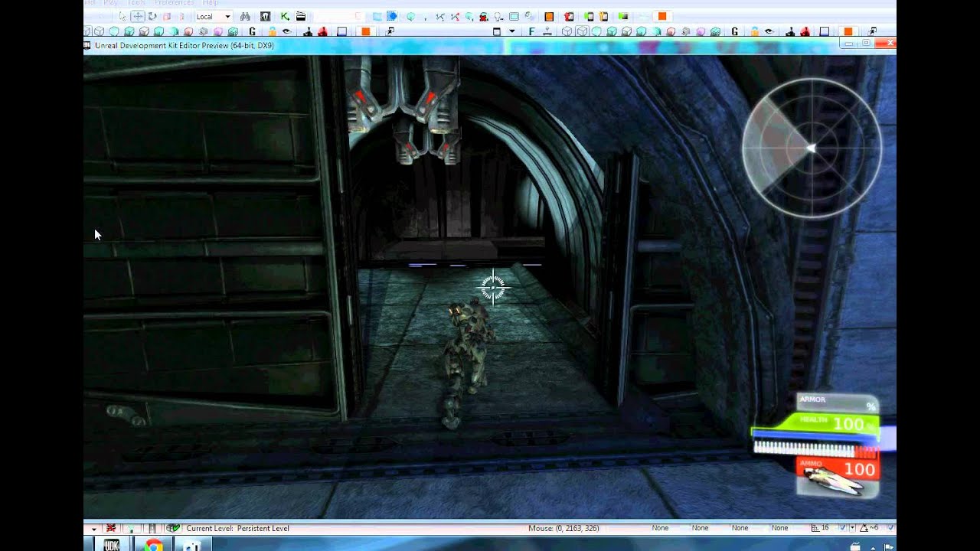Open Matinee via the clapboard icon
980x551 pixels.
click(300, 16)
